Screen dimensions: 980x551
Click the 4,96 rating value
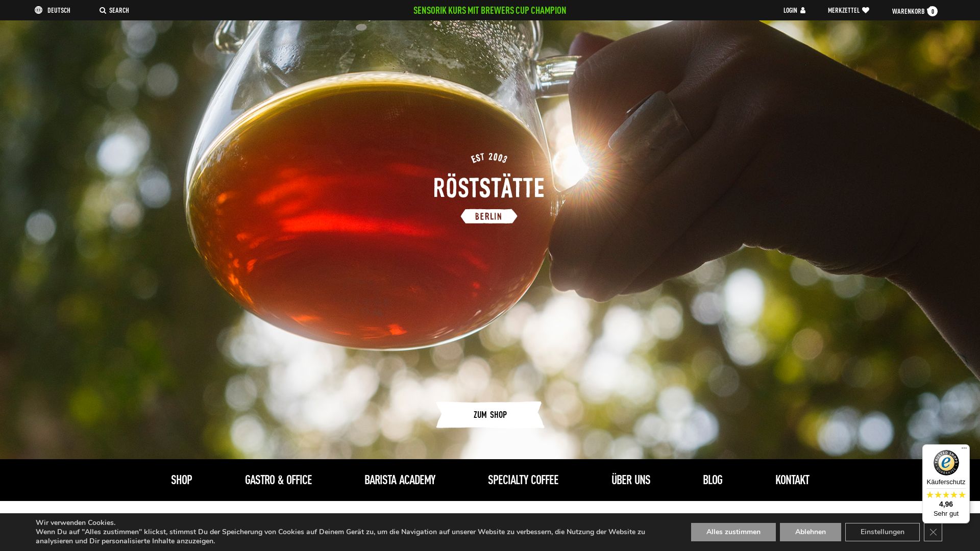tap(946, 504)
